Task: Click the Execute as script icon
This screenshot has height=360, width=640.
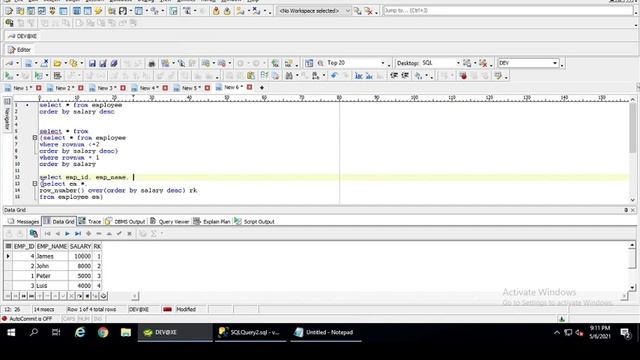Action: click(39, 76)
